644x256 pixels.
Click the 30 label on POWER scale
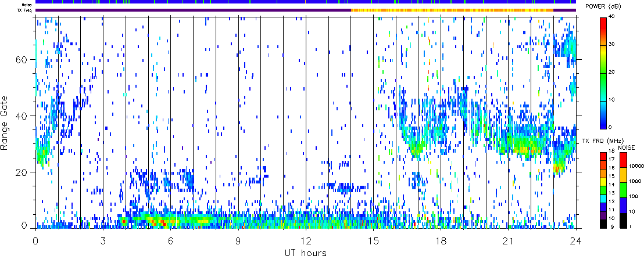(x=612, y=44)
